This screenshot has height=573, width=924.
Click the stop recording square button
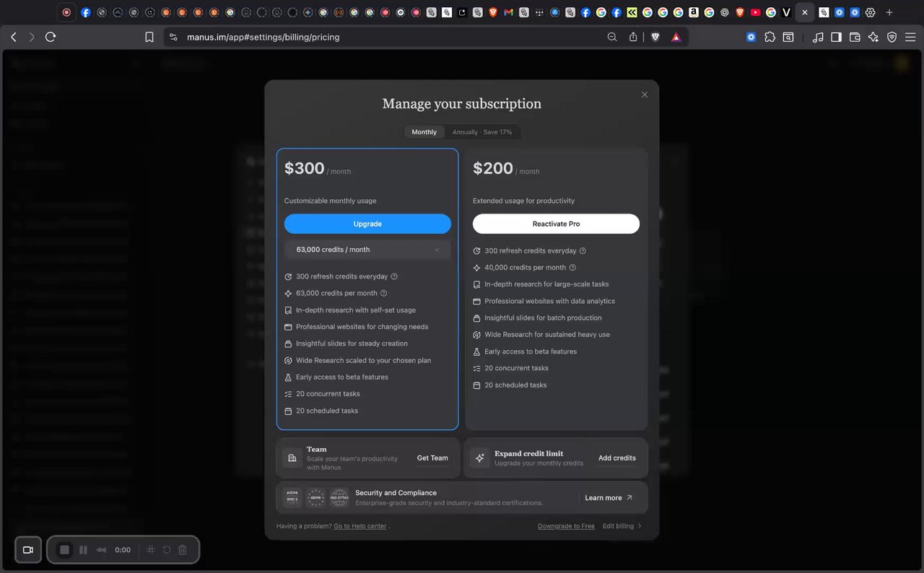[64, 550]
